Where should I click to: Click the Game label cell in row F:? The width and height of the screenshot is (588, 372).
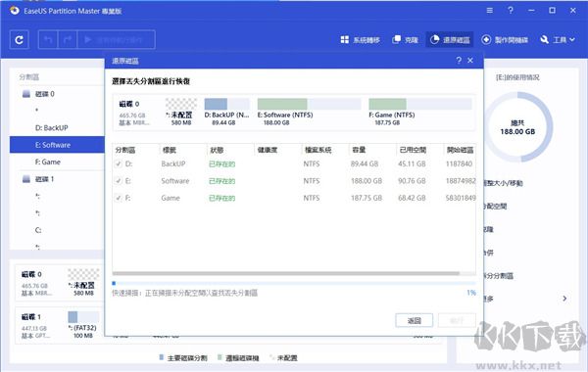coord(171,198)
